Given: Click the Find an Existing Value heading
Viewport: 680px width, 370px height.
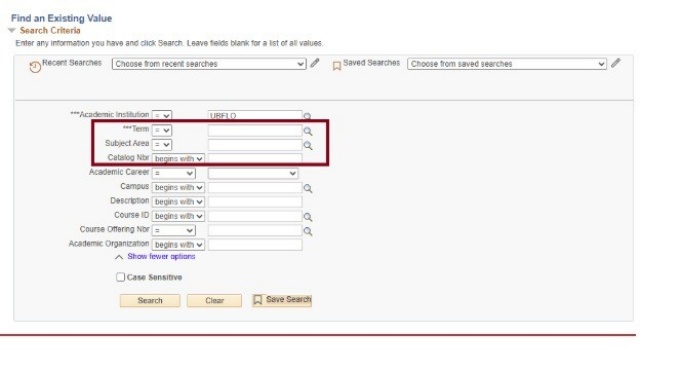Looking at the screenshot, I should [x=62, y=18].
